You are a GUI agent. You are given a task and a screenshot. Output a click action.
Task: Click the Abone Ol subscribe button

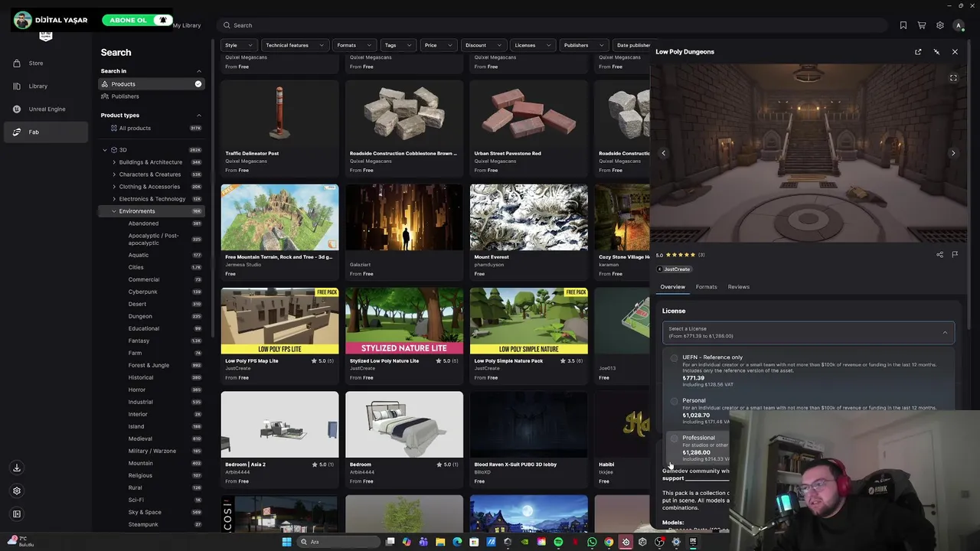(128, 20)
